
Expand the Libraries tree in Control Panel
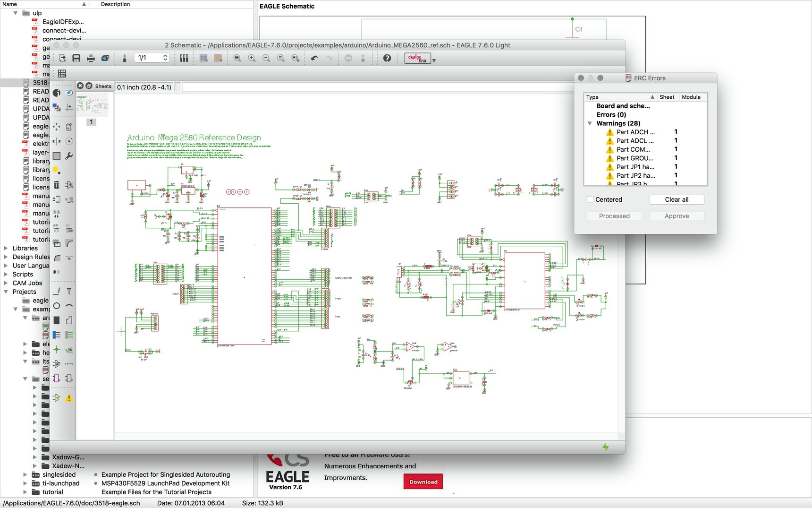tap(6, 248)
